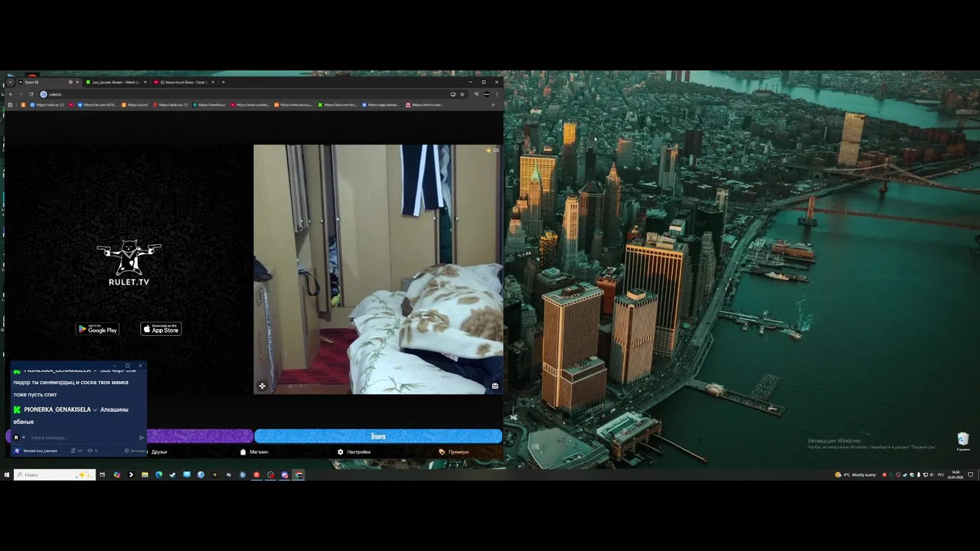Open the tab search dropdown in the browser
The image size is (980, 551).
10,82
